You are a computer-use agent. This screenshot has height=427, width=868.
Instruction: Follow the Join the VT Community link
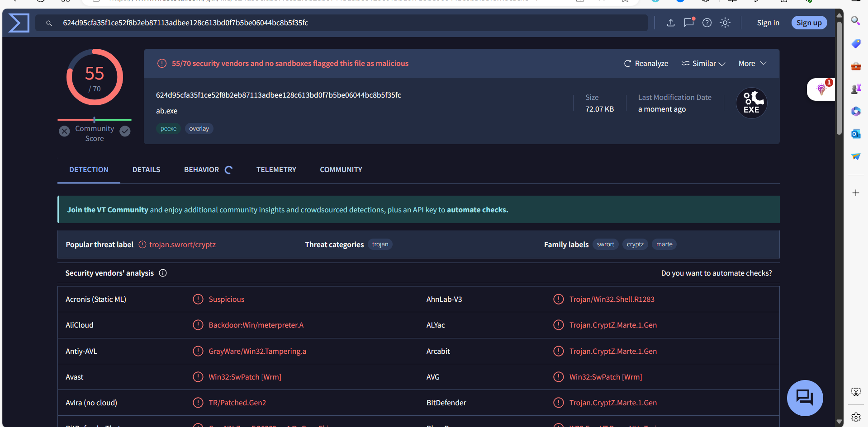108,210
